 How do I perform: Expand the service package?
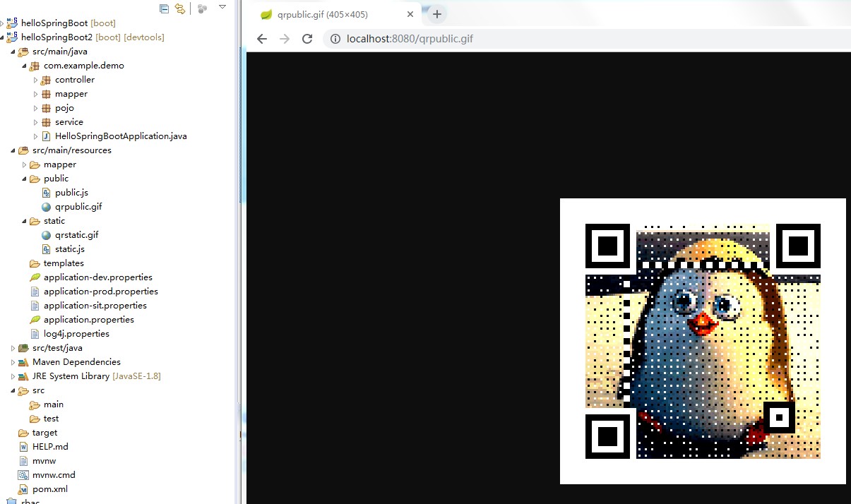click(35, 122)
